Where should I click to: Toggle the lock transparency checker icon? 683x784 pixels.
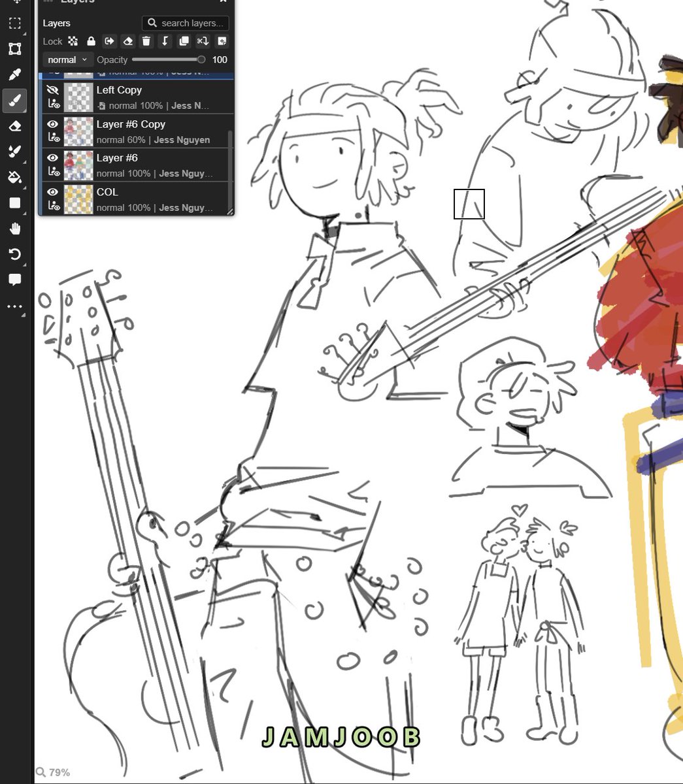pos(73,41)
